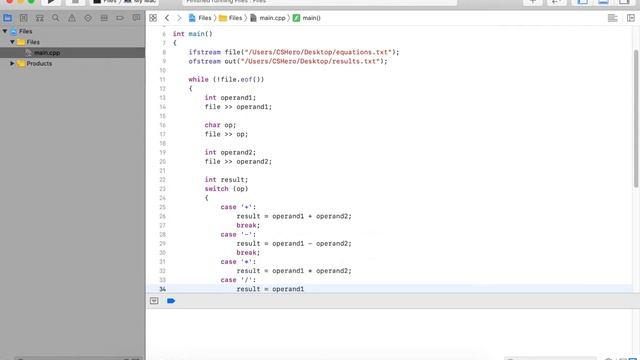640x360 pixels.
Task: Click 'switch (op)' statement
Action: click(226, 189)
